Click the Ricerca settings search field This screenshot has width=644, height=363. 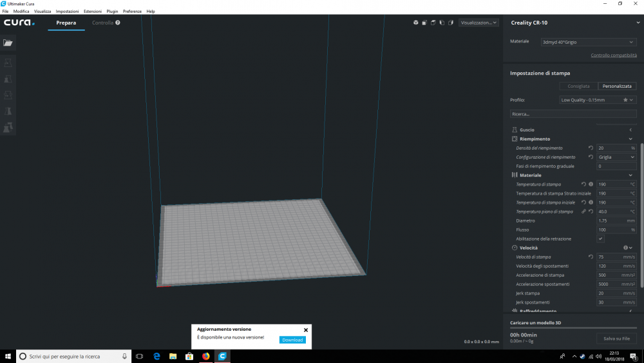click(573, 114)
